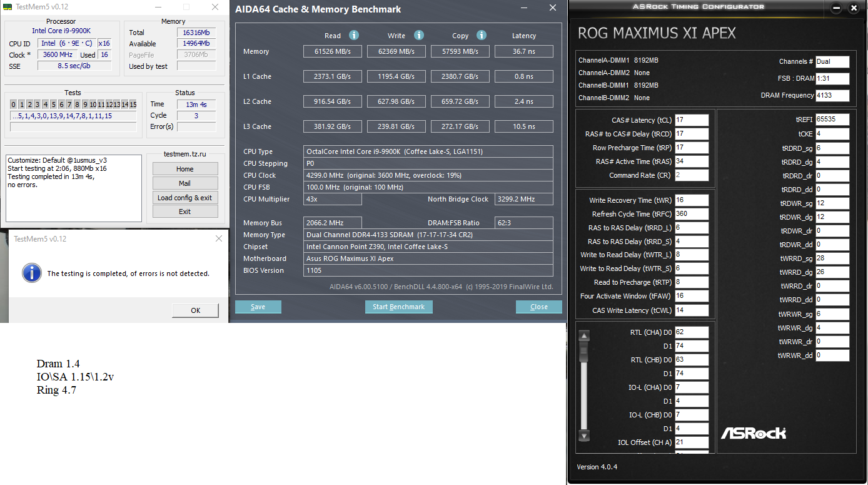Screen dimensions: 868x485
Task: Click Save in AIDA64 benchmark window
Action: pos(258,307)
